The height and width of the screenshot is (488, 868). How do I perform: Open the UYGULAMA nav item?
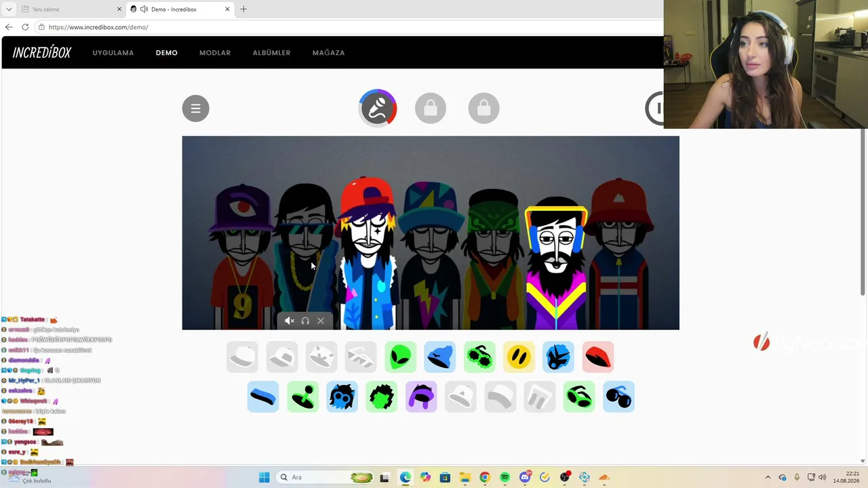coord(113,53)
